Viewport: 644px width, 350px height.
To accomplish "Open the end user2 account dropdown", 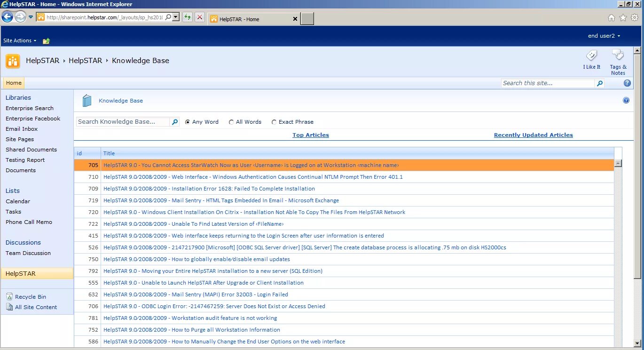I will (604, 36).
